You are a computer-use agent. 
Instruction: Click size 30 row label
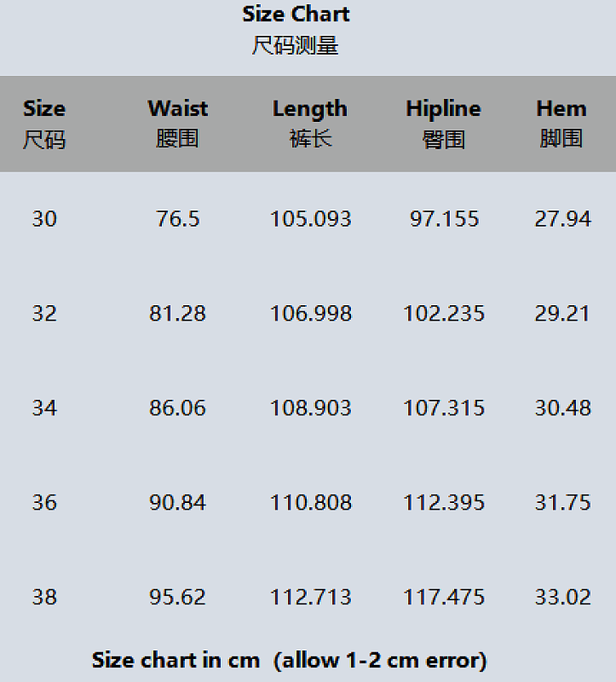(x=44, y=219)
